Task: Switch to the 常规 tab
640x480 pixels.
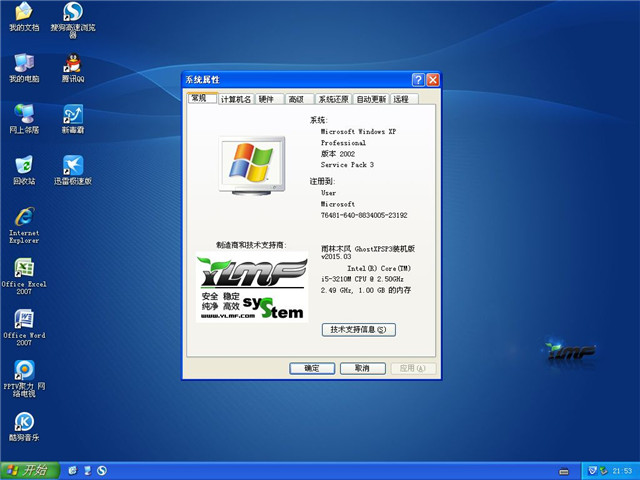Action: click(x=202, y=98)
